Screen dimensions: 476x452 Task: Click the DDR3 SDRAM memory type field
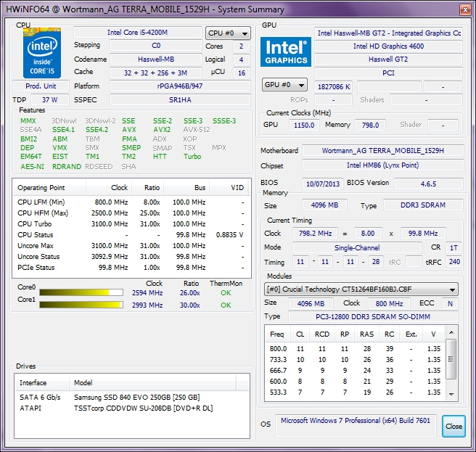423,205
